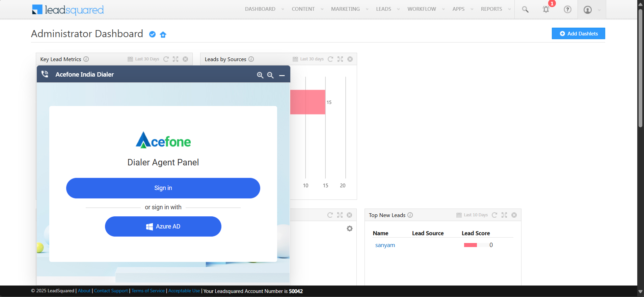Open the Terms of Service link

[x=148, y=291]
